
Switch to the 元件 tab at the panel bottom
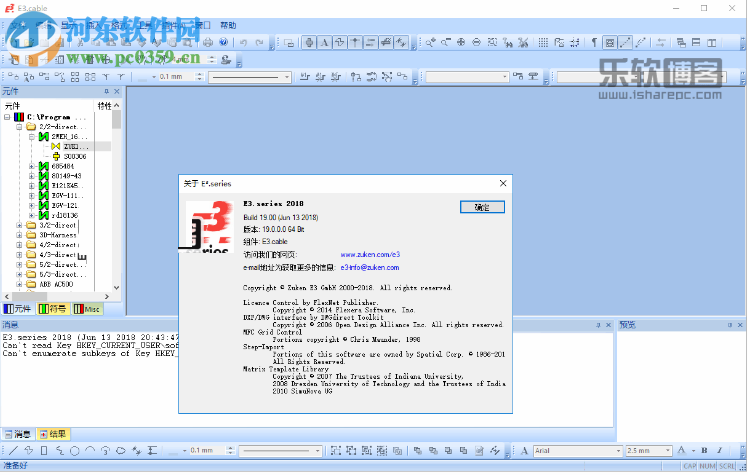point(17,309)
